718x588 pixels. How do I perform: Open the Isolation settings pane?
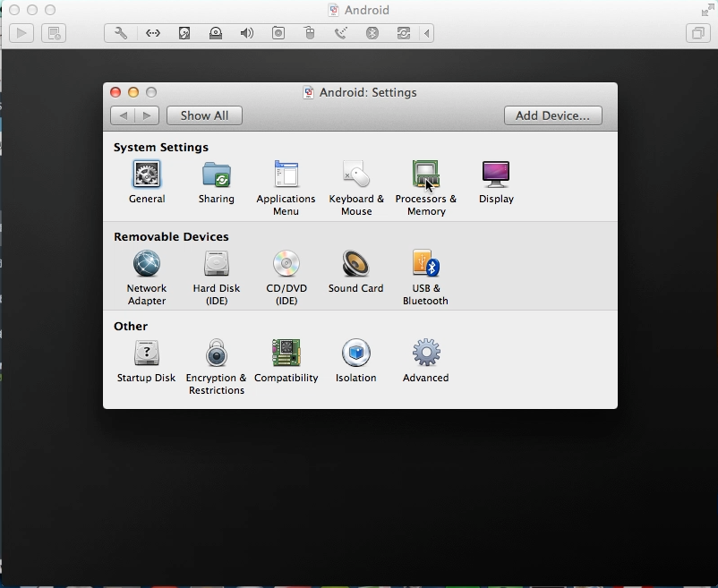click(x=355, y=361)
